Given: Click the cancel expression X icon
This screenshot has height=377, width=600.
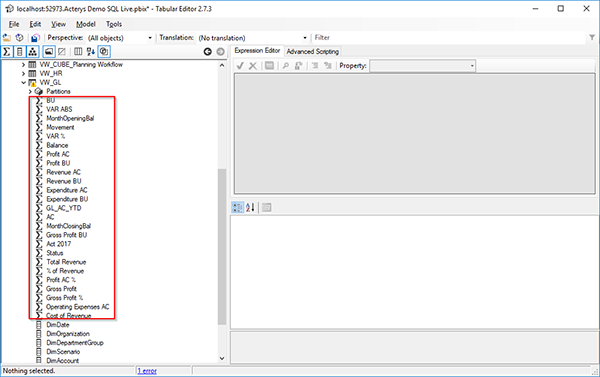Looking at the screenshot, I should click(x=253, y=66).
